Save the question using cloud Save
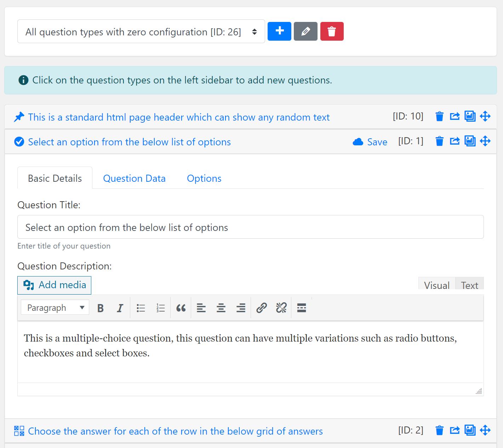Screen dimensions: 503x448 (x=370, y=142)
